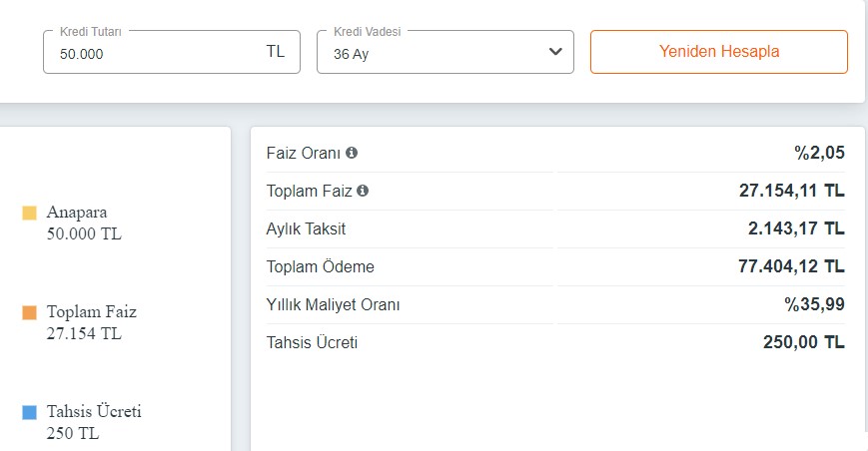This screenshot has height=451, width=868.
Task: Click the 2.143,17 TL monthly installment value
Action: tap(796, 228)
